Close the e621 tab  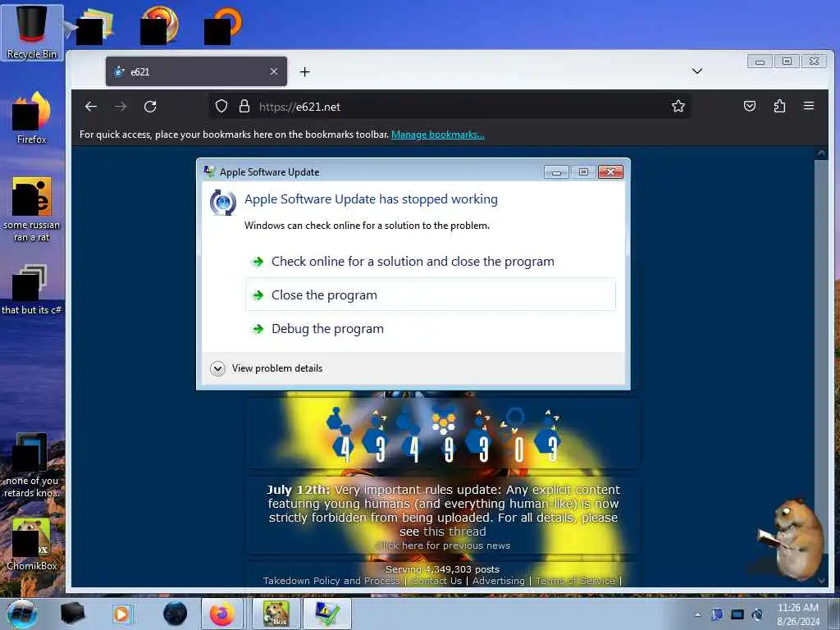click(x=274, y=71)
